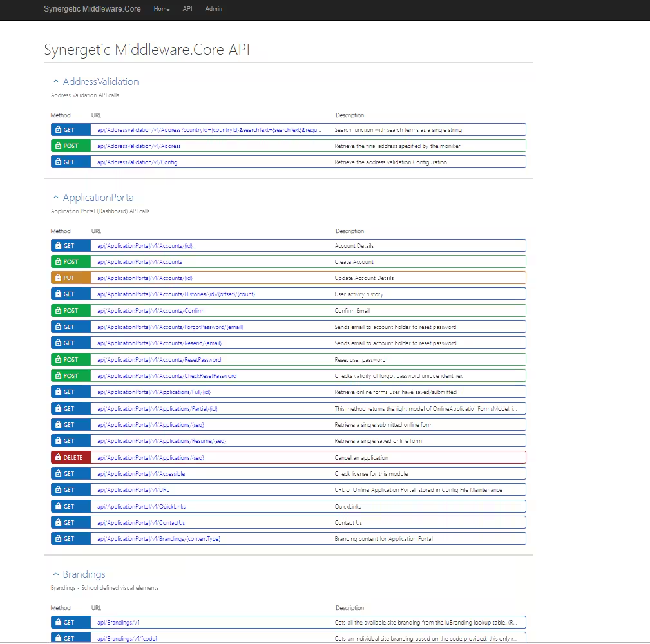
Task: Click lock icon on GET Applications/Resume row
Action: (58, 441)
